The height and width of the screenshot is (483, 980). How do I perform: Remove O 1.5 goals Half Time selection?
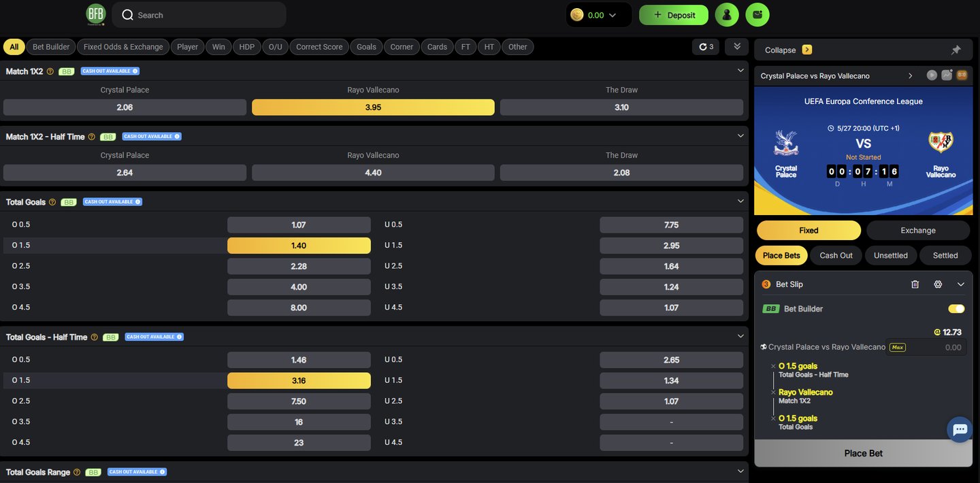coord(773,367)
